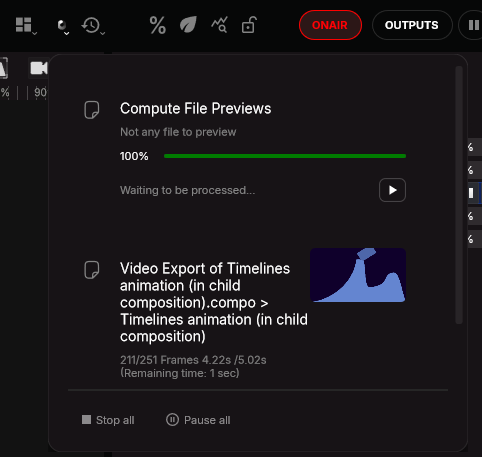Start the Compute File Previews task
Image resolution: width=482 pixels, height=457 pixels.
(x=392, y=190)
